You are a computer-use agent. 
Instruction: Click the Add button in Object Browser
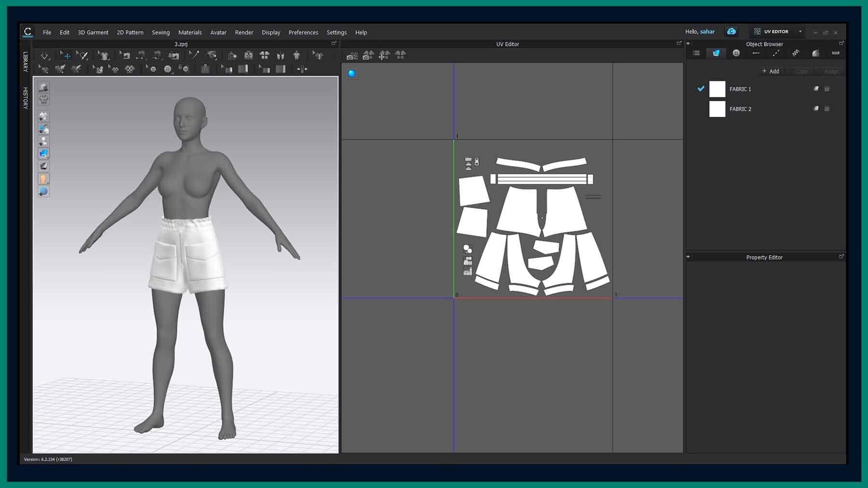[x=770, y=71]
